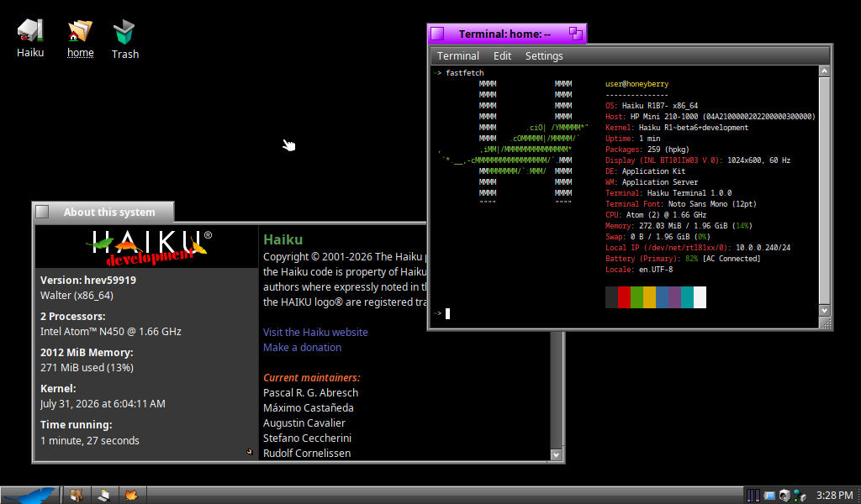Viewport: 861px width, 504px height.
Task: Click the fastfetch command in Terminal
Action: pos(464,73)
